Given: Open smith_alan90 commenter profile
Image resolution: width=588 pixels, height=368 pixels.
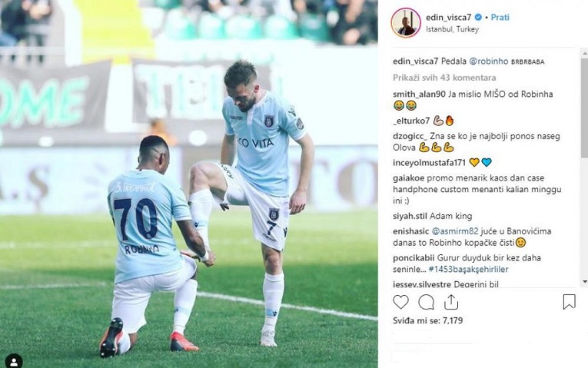Looking at the screenshot, I should point(419,94).
